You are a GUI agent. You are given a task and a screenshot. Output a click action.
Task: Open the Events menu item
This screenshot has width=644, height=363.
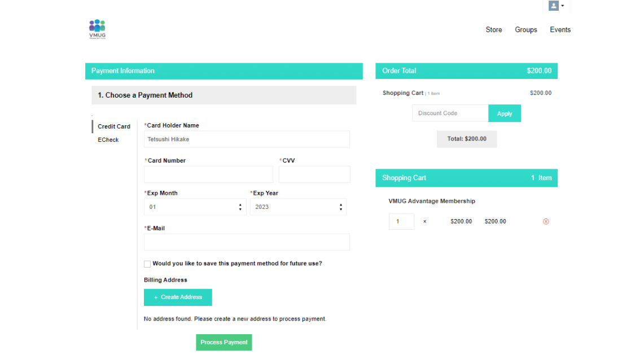click(560, 29)
